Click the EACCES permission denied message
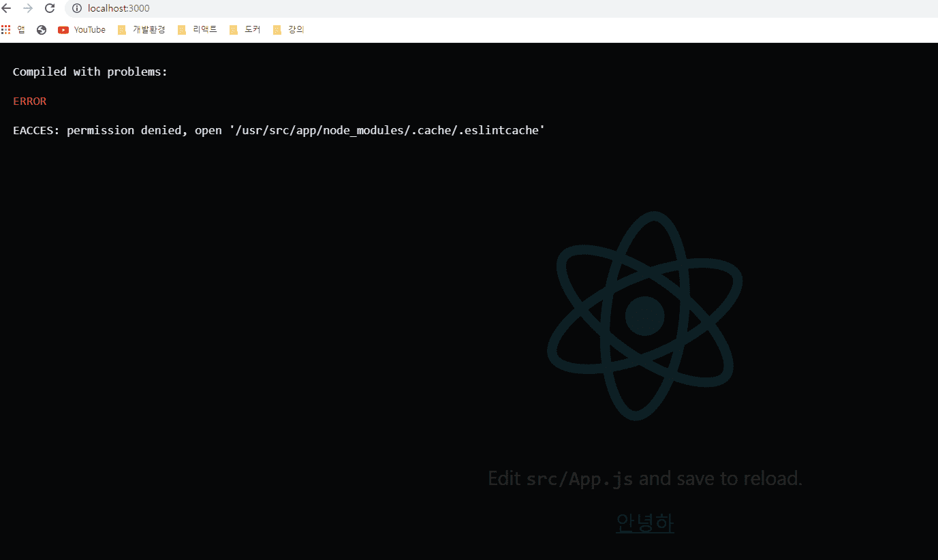 279,130
